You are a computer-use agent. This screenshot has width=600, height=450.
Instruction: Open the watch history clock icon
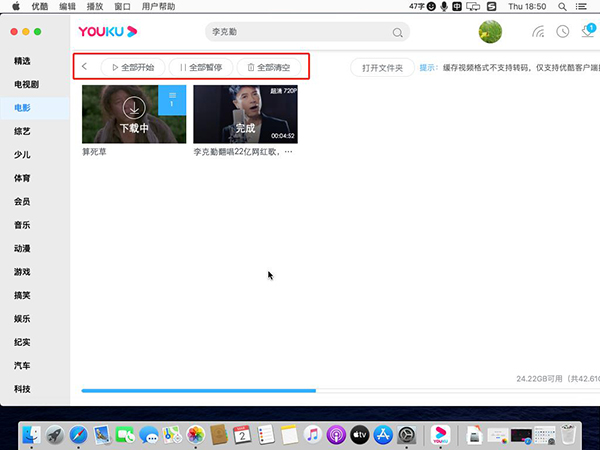tap(563, 32)
